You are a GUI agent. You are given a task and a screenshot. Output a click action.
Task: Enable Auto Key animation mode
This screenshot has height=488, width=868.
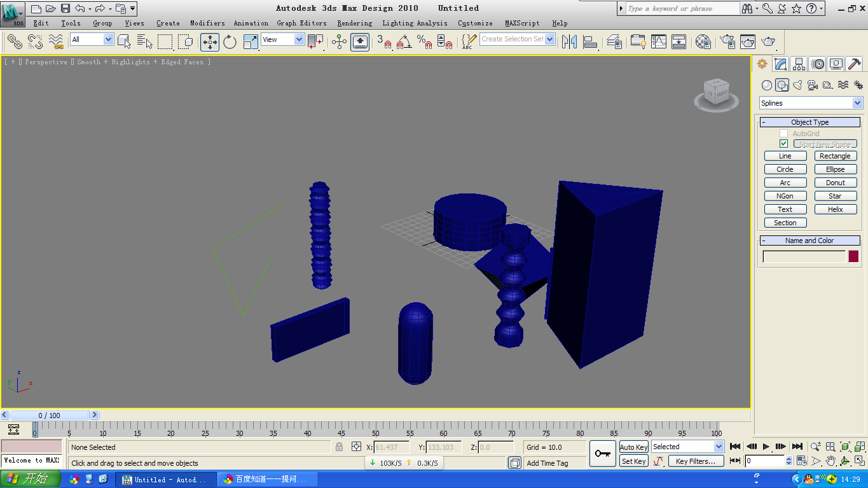633,447
